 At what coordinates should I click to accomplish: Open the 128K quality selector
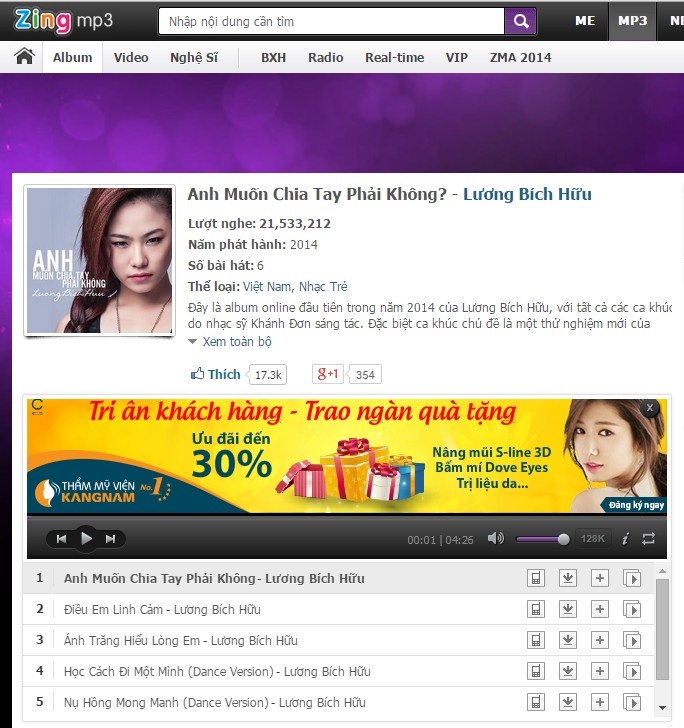[x=593, y=539]
